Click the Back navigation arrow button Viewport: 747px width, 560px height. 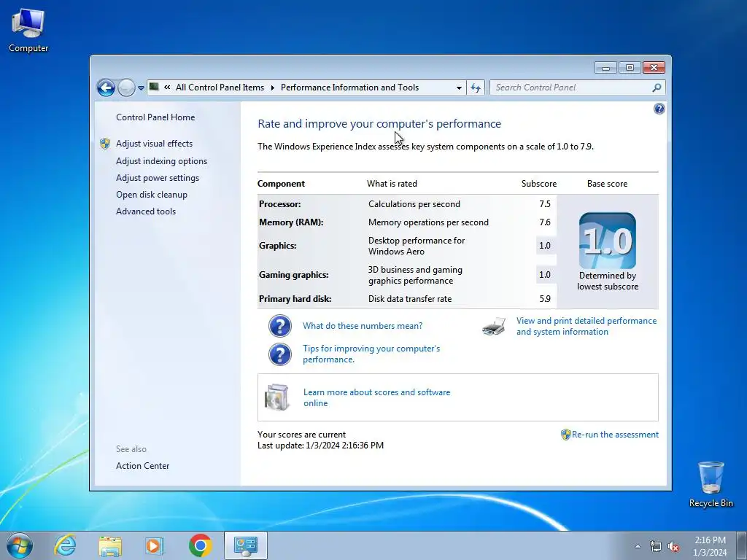pos(106,87)
